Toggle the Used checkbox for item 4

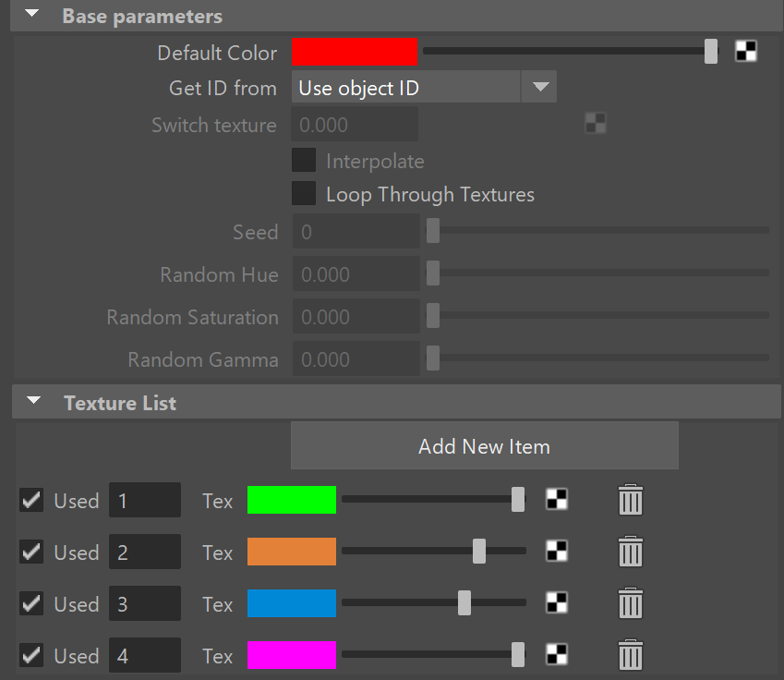(31, 655)
